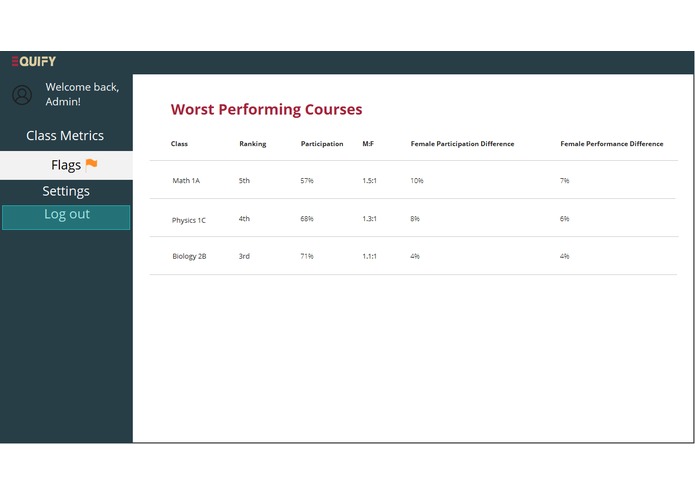Sort by the Participation column header
Viewport: 695px width, 494px height.
click(x=322, y=144)
